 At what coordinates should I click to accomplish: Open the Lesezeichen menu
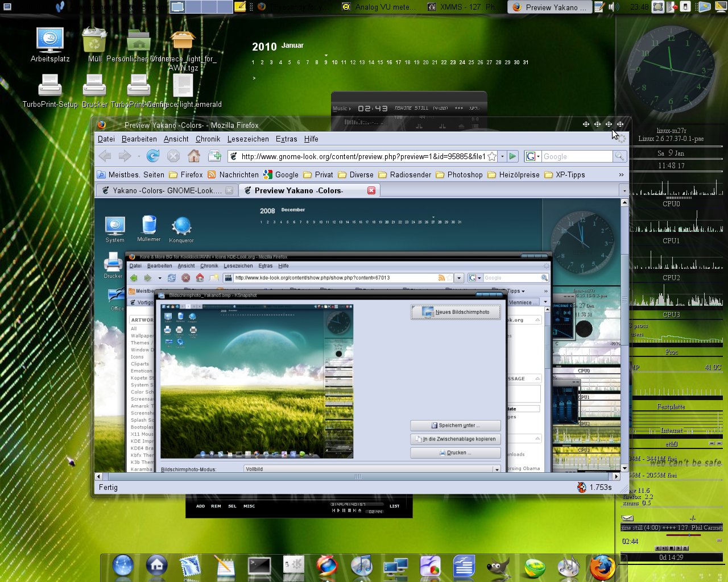pos(248,139)
